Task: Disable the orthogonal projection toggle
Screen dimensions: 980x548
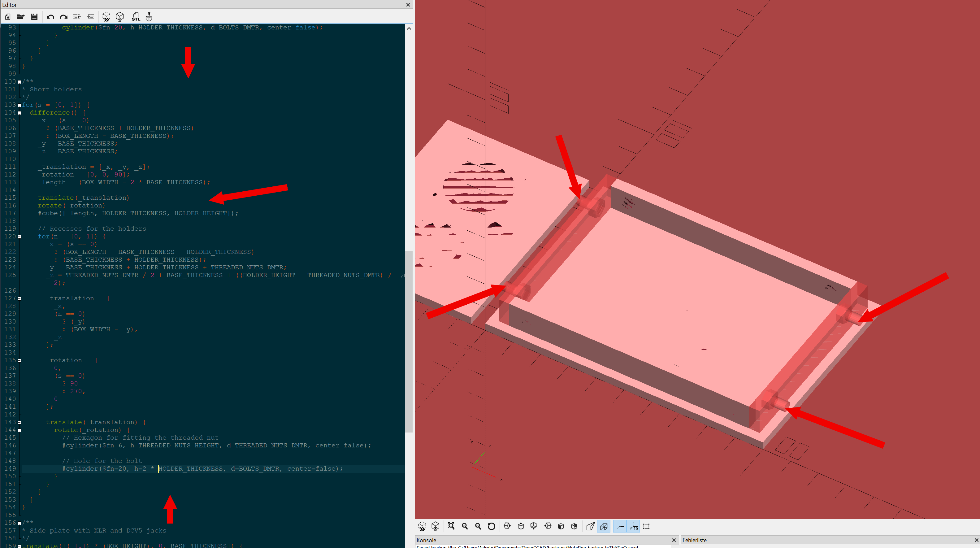Action: coord(604,526)
